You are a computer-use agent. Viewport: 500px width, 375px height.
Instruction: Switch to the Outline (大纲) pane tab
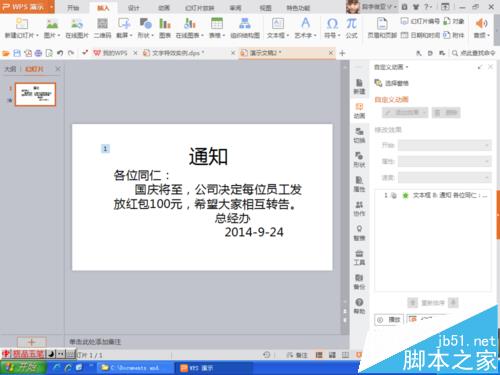click(x=10, y=69)
